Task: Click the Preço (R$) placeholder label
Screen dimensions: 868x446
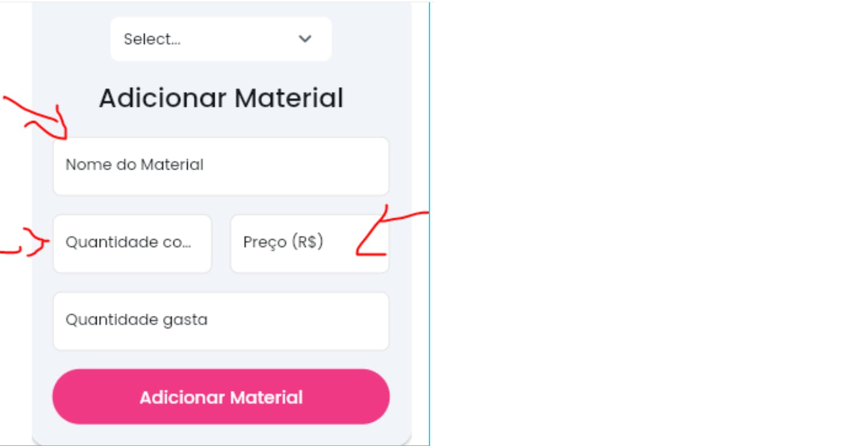Action: pos(283,242)
